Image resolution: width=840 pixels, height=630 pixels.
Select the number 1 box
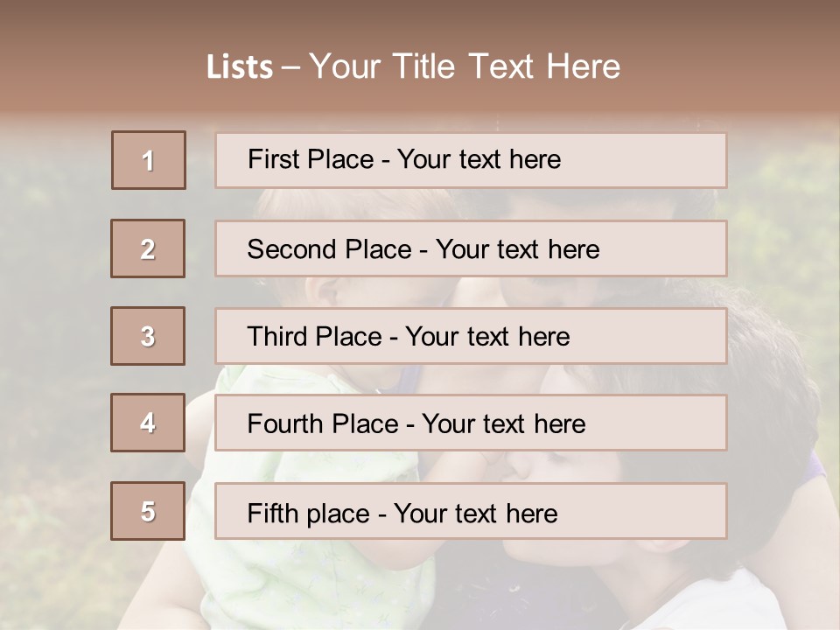coord(149,160)
